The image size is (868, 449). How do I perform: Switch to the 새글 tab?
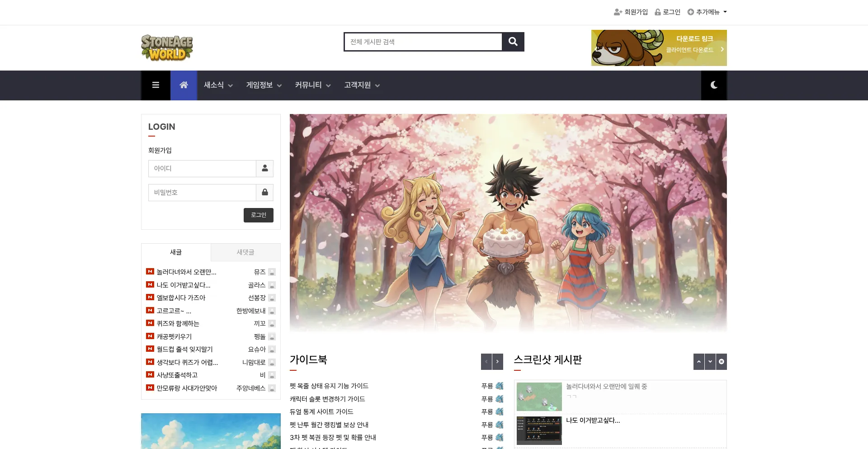click(176, 252)
